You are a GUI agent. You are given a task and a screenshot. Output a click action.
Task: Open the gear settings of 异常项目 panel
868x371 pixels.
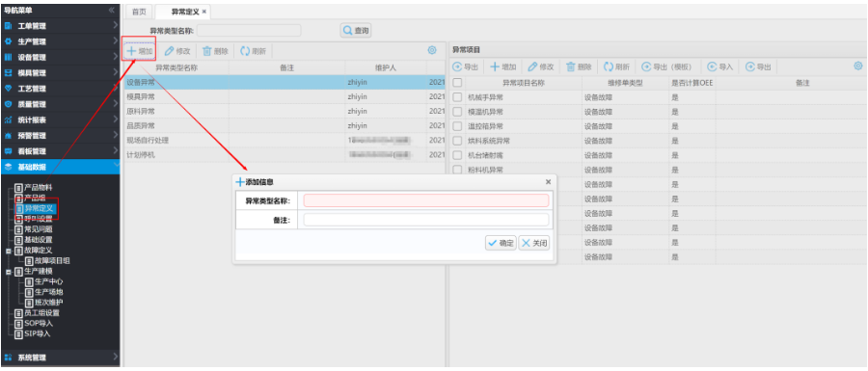(x=858, y=66)
